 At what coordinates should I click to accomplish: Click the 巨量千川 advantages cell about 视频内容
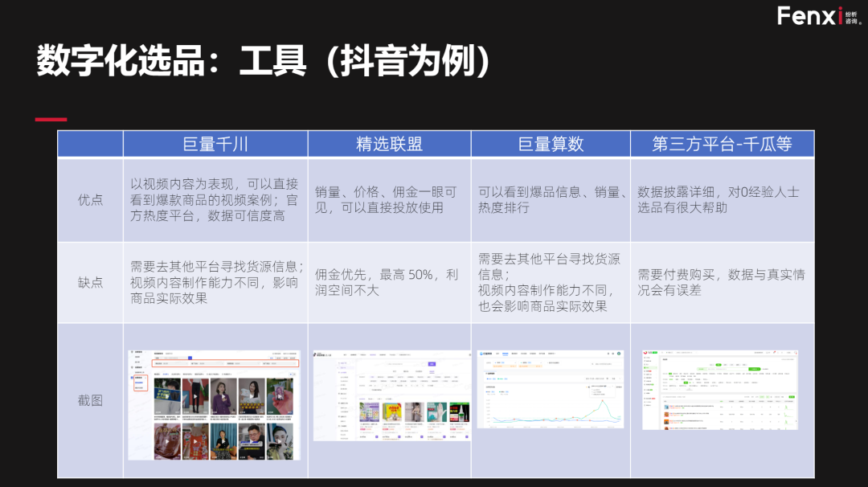point(215,200)
